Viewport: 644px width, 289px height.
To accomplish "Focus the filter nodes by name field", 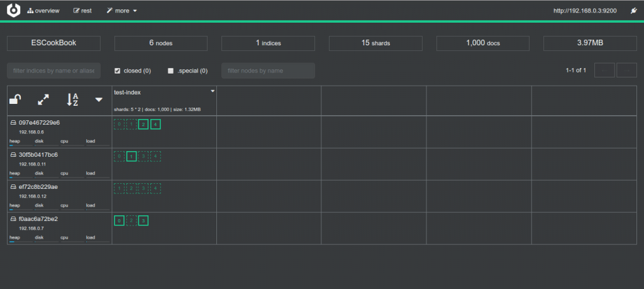I will tap(268, 71).
